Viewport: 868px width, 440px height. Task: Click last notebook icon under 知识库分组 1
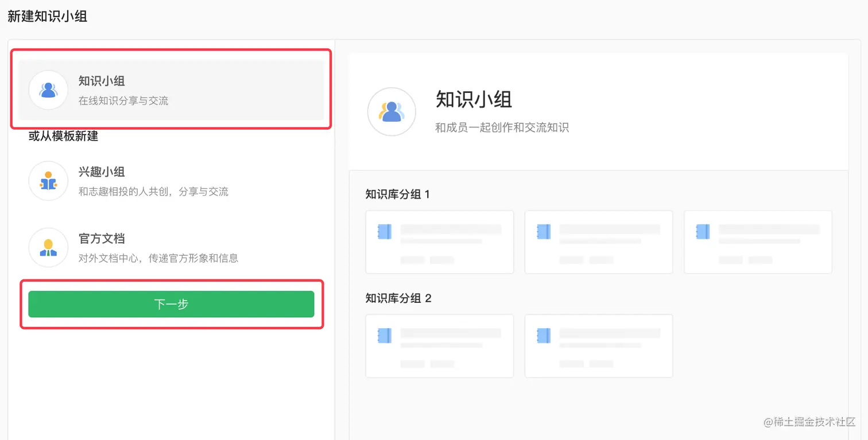pyautogui.click(x=703, y=232)
